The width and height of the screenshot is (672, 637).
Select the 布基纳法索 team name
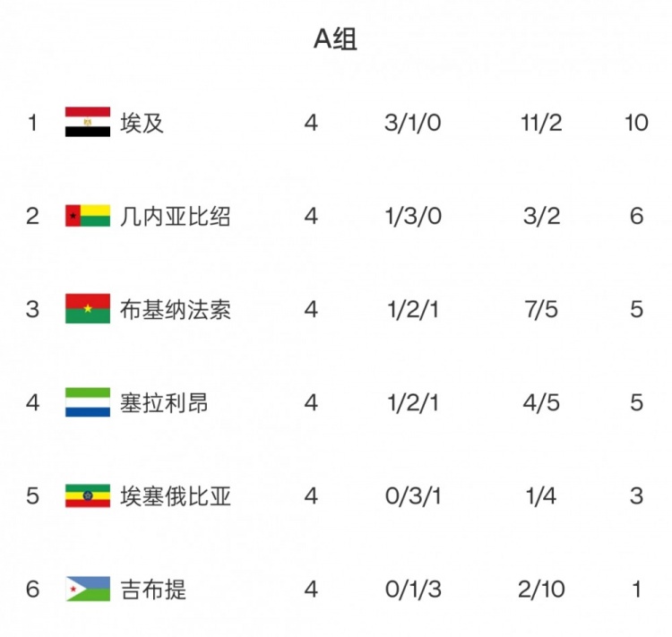click(175, 309)
